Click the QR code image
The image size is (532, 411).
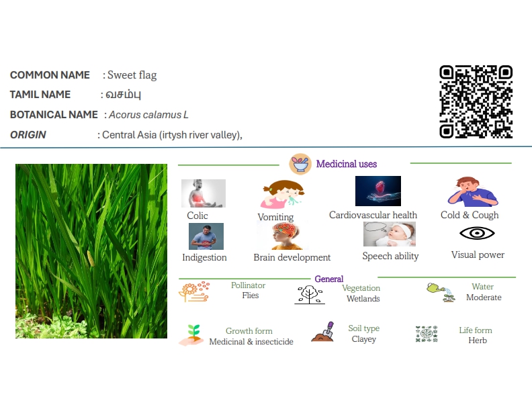pos(476,101)
